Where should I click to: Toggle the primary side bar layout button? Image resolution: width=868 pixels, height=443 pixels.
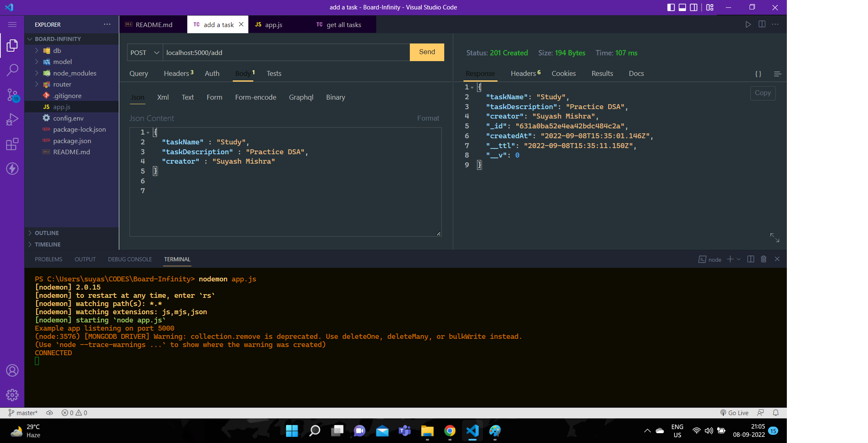pos(671,7)
